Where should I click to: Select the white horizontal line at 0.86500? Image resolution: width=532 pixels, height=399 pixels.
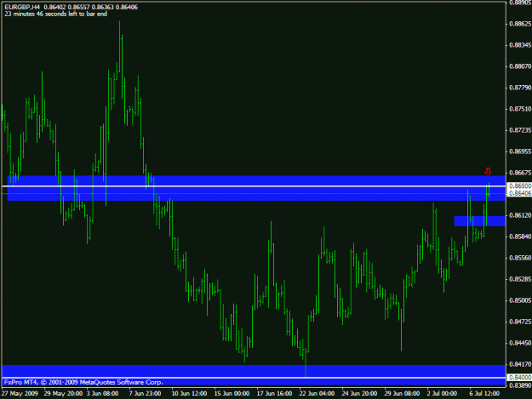coord(254,186)
